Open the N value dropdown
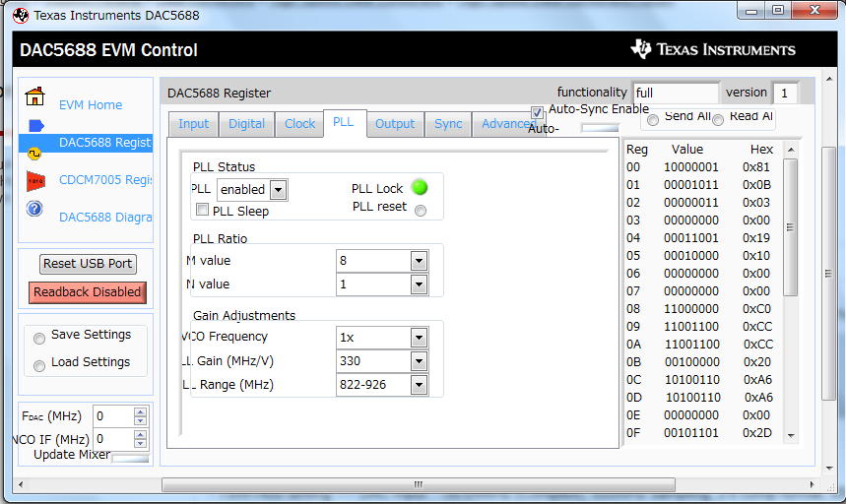The height and width of the screenshot is (504, 846). tap(419, 284)
